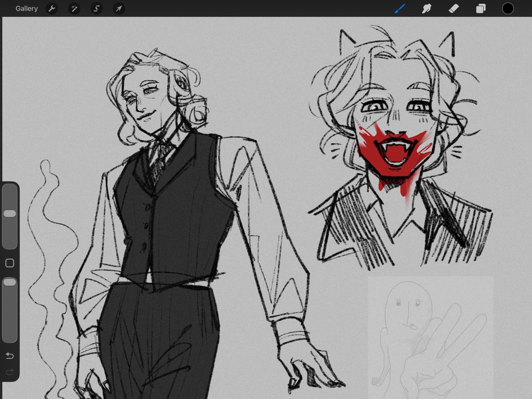Open the Layers panel

(x=481, y=8)
